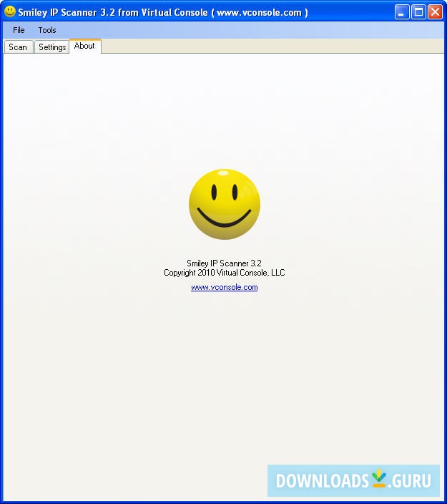This screenshot has height=504, width=447.
Task: Open the Tools menu
Action: click(x=47, y=30)
